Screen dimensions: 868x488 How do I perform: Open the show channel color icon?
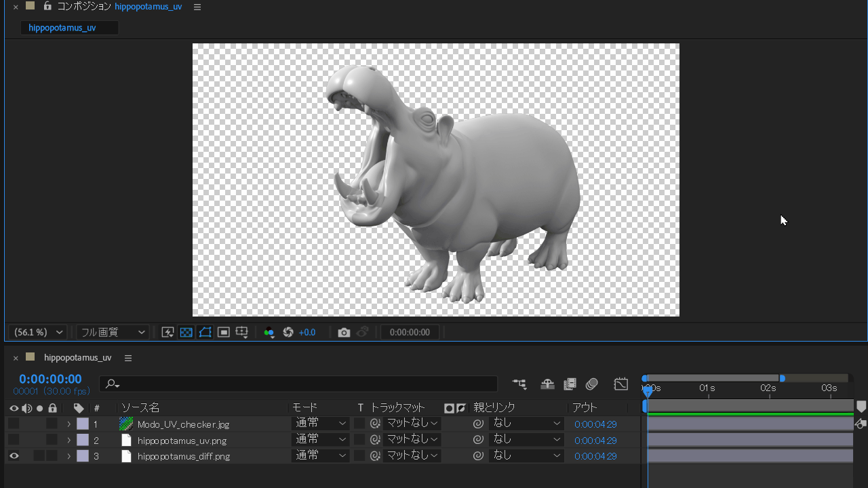[x=269, y=332]
